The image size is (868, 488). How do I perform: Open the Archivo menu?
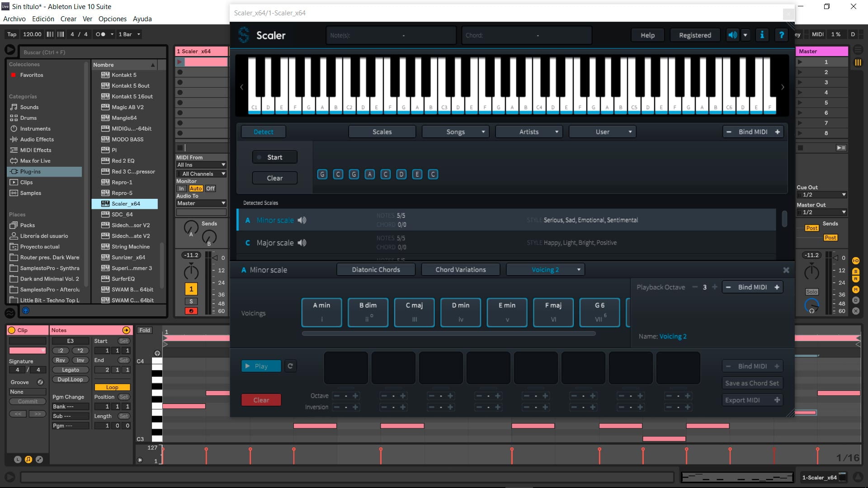[x=14, y=19]
